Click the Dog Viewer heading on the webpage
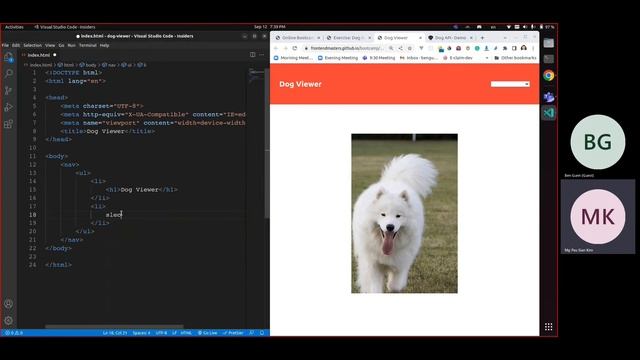 click(300, 84)
